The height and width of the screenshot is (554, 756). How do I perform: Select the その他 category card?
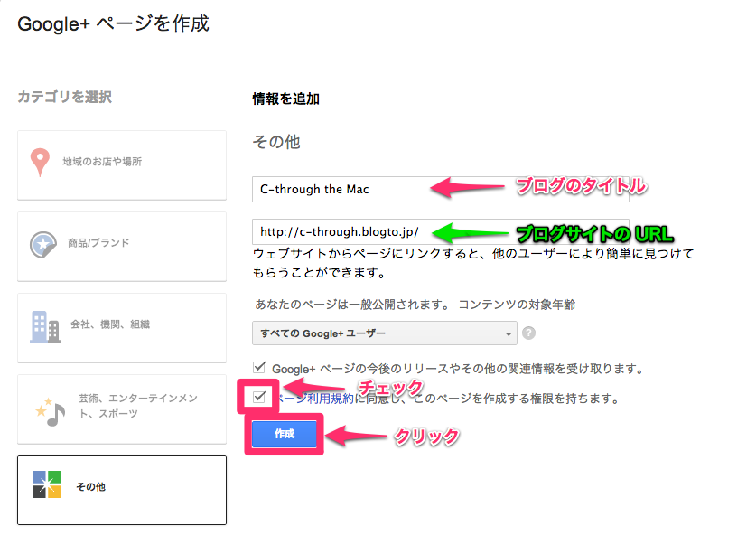[x=122, y=491]
